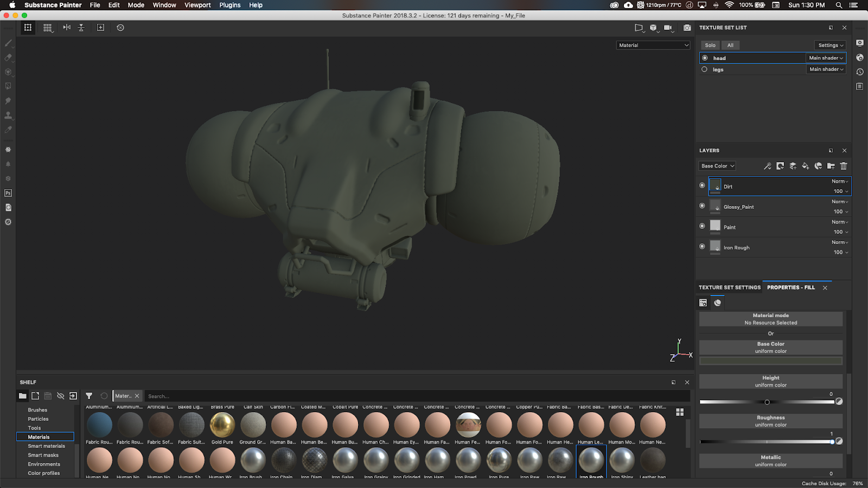The height and width of the screenshot is (488, 868).
Task: Open the Base Color channel dropdown
Action: tap(717, 166)
